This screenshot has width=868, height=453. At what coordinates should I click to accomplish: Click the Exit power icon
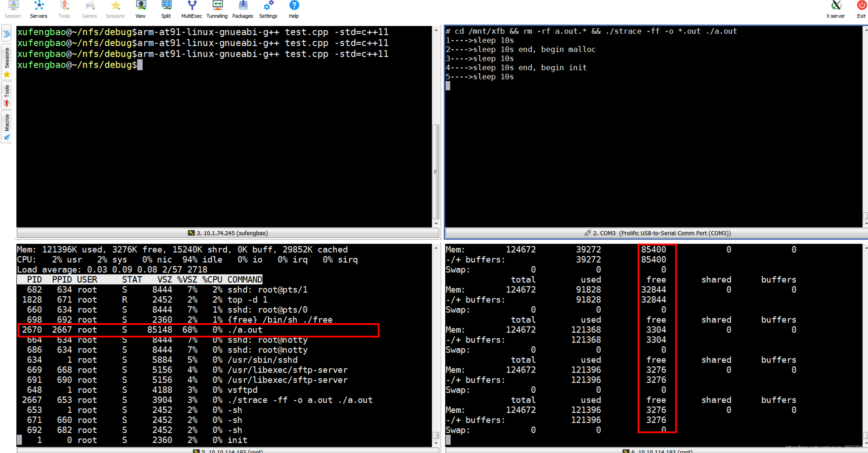(861, 9)
